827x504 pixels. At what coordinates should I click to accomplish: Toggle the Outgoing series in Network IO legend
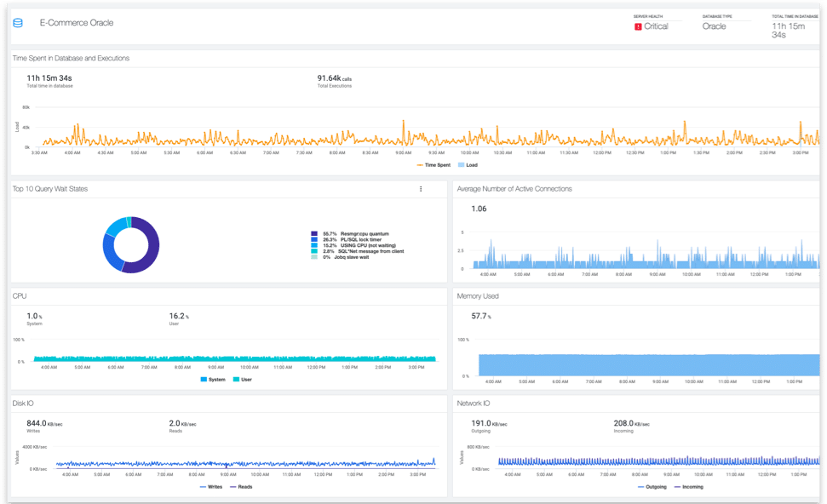point(652,487)
